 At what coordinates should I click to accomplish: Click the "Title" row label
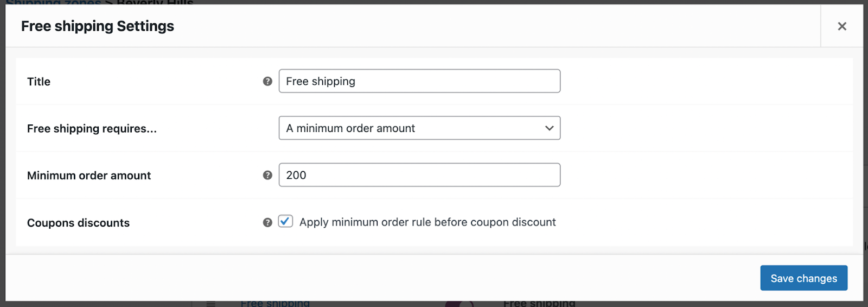[39, 82]
